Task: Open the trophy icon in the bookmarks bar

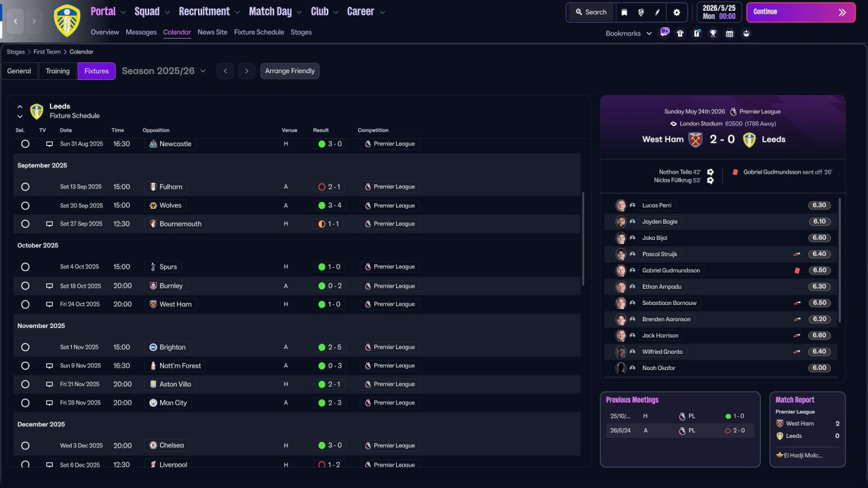Action: click(x=713, y=33)
